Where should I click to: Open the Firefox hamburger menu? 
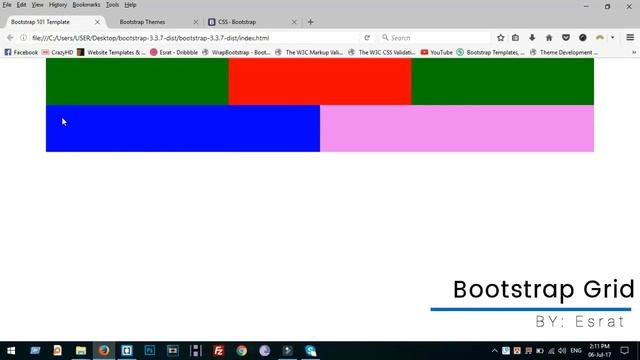coord(630,38)
